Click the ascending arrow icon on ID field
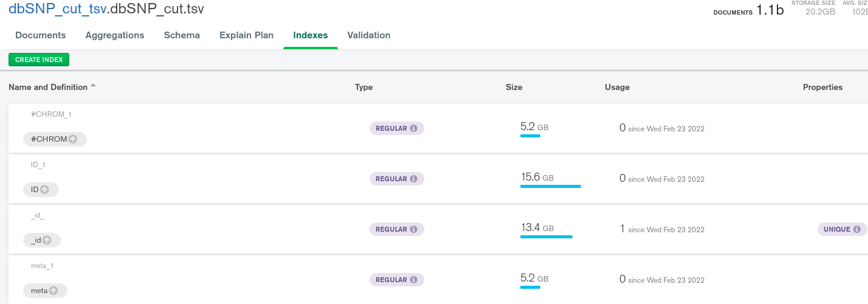The height and width of the screenshot is (304, 868). (44, 190)
